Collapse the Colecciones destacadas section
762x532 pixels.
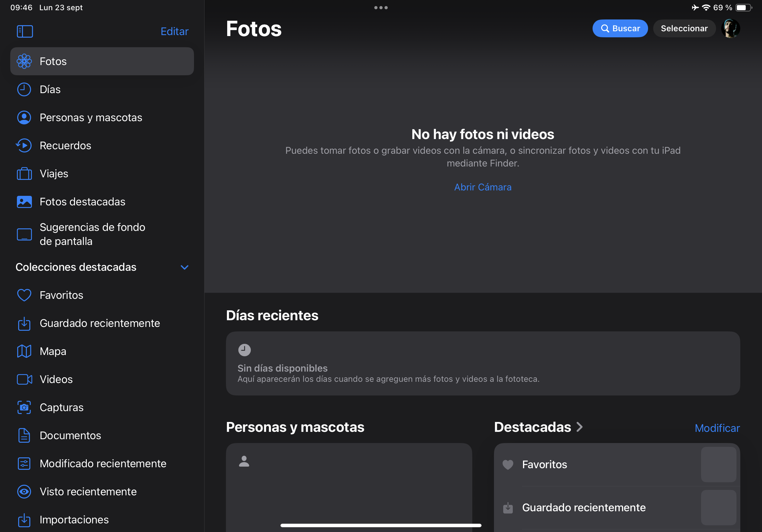click(184, 267)
